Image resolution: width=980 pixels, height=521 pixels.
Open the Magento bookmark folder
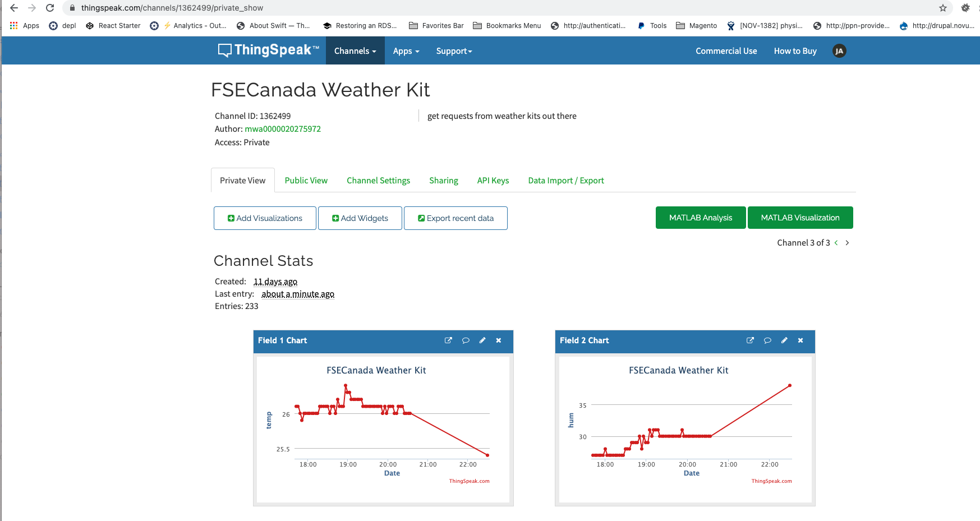697,26
